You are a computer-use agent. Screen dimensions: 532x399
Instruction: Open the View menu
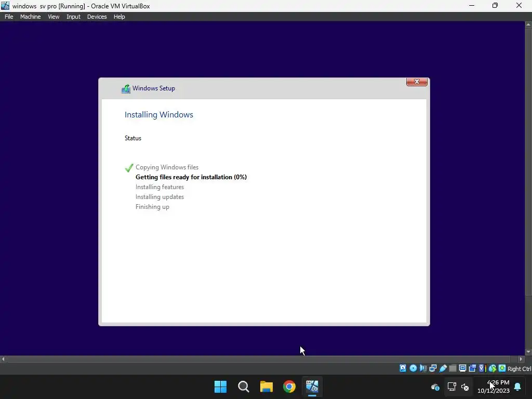tap(54, 17)
